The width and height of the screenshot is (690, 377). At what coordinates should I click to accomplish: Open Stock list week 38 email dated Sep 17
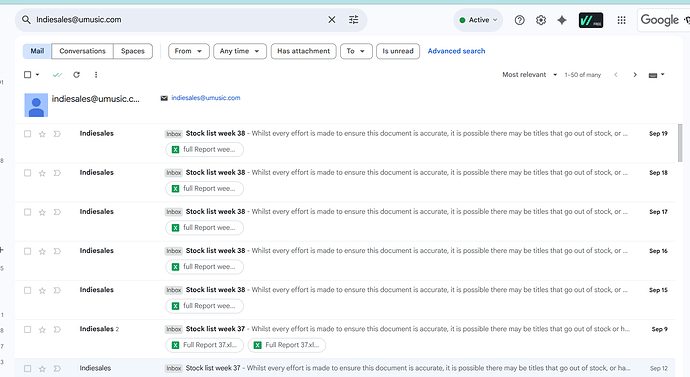tap(345, 221)
